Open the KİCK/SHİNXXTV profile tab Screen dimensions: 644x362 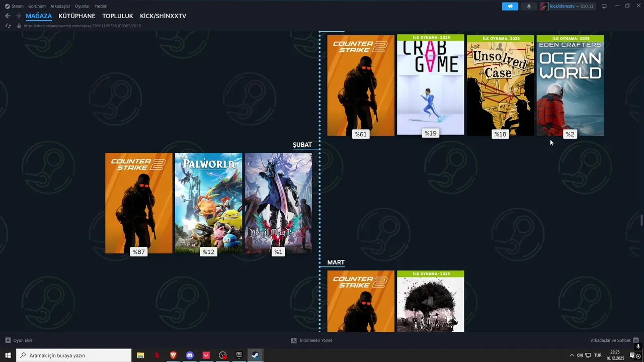(163, 16)
